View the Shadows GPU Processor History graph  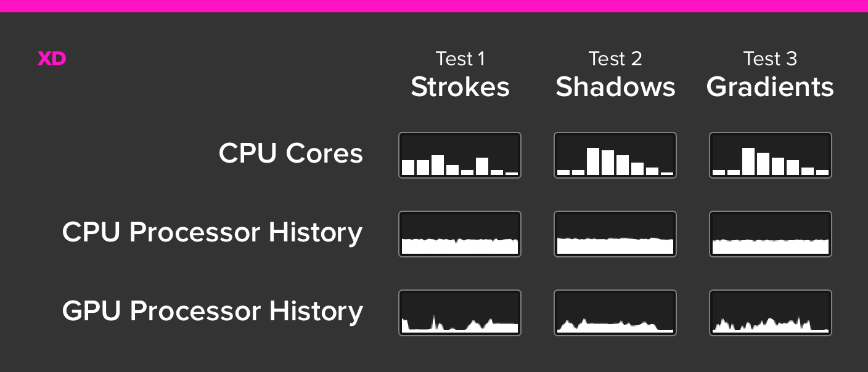[x=615, y=313]
